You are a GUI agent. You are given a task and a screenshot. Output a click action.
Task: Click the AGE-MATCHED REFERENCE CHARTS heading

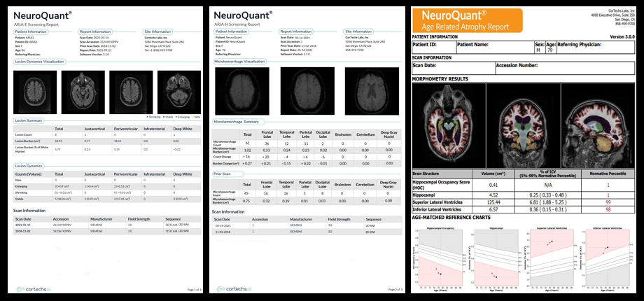coord(451,218)
